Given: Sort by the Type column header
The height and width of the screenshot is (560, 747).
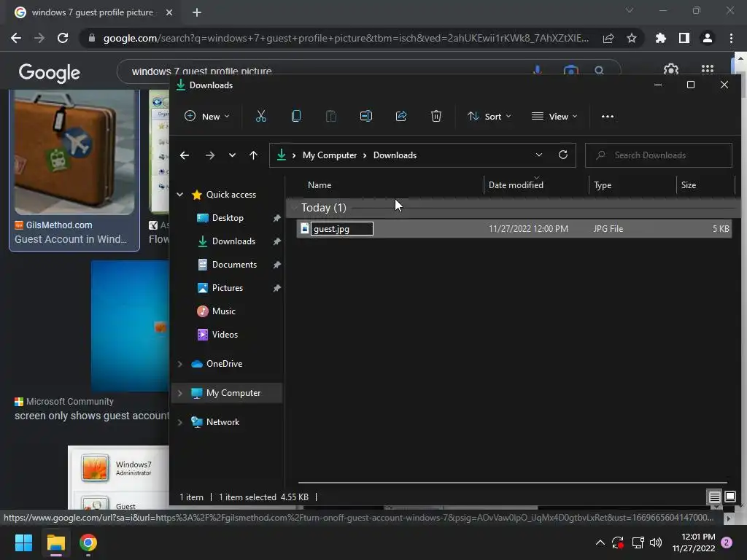Looking at the screenshot, I should point(602,184).
